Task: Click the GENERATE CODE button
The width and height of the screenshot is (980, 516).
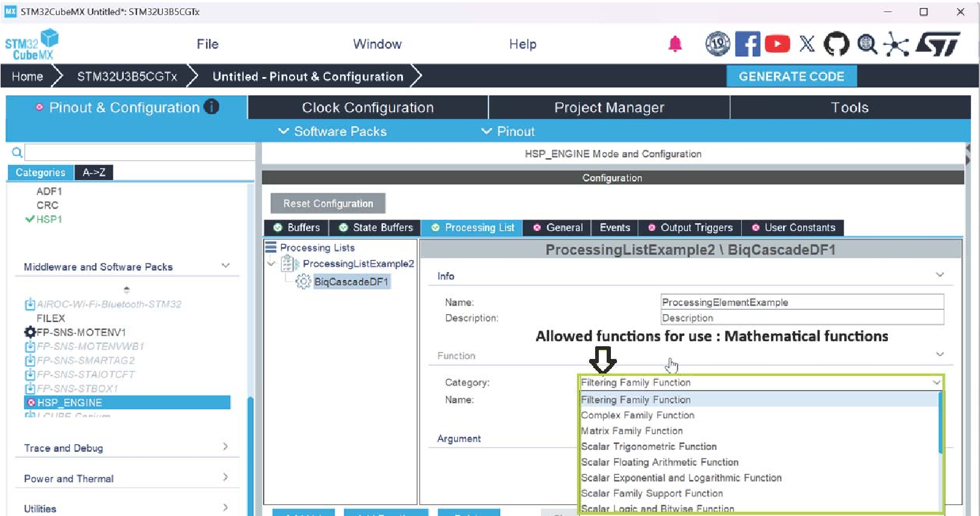Action: click(792, 76)
